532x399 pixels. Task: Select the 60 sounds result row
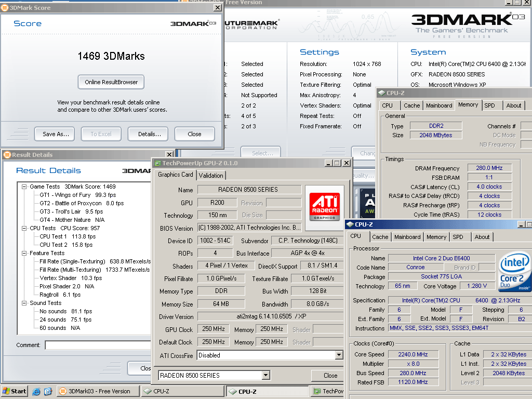pyautogui.click(x=60, y=328)
